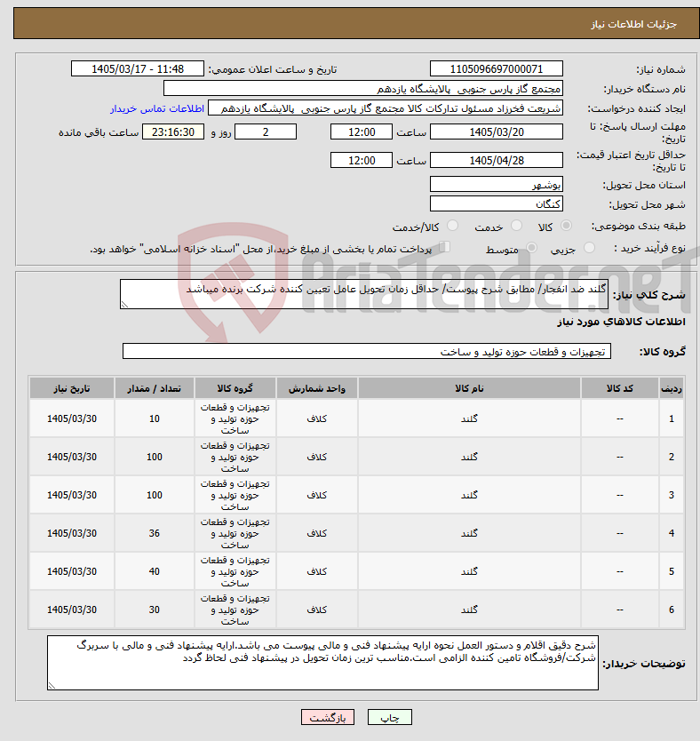Click quantity 40 in row 5

coord(155,571)
